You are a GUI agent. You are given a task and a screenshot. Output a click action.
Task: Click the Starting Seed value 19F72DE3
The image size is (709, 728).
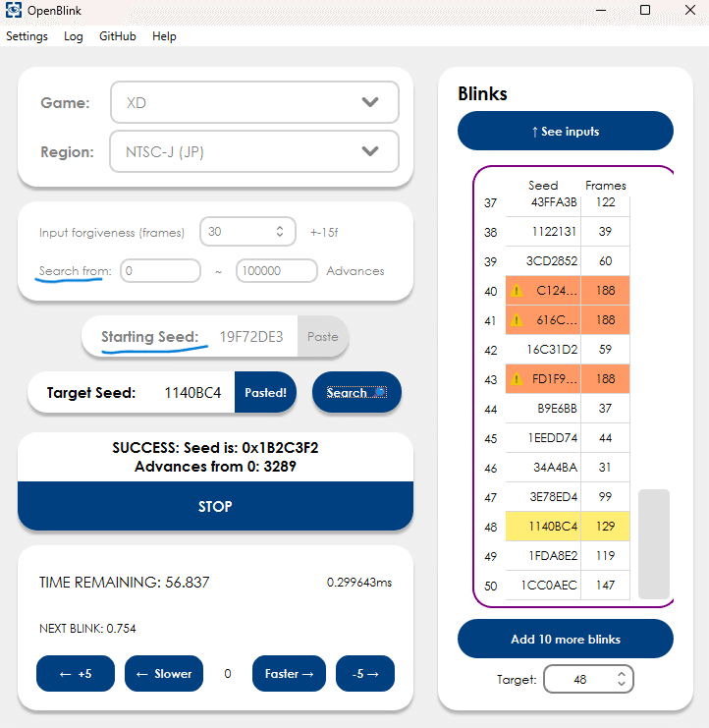pyautogui.click(x=251, y=337)
